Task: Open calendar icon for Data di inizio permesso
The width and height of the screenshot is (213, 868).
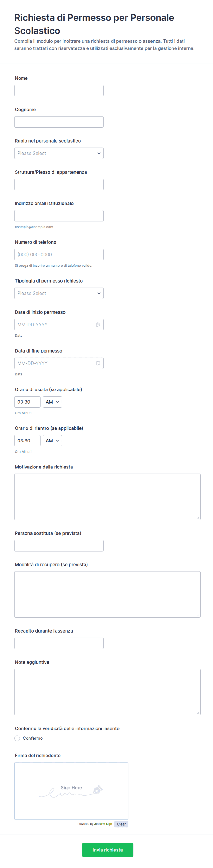Action: 98,325
